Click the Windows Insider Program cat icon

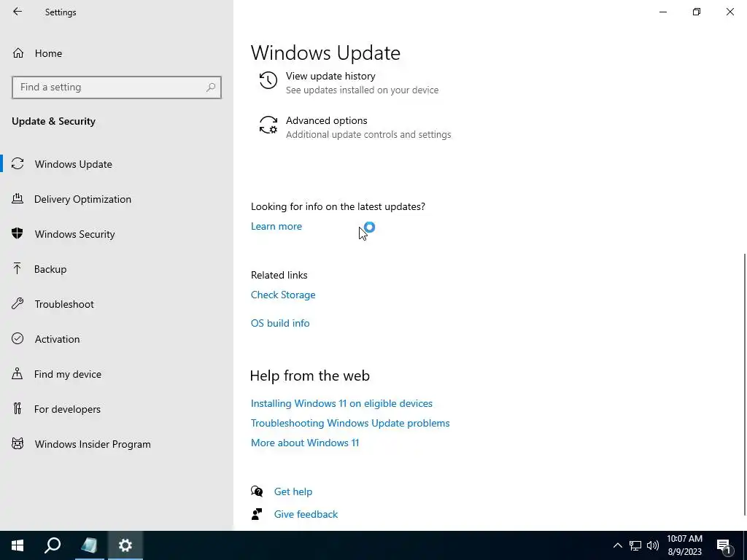pos(18,444)
